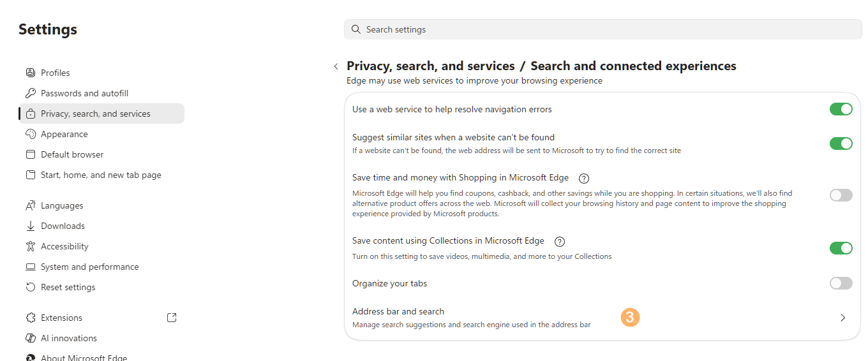Click the About Microsoft Edge logo icon
This screenshot has height=361, width=868.
[x=30, y=358]
